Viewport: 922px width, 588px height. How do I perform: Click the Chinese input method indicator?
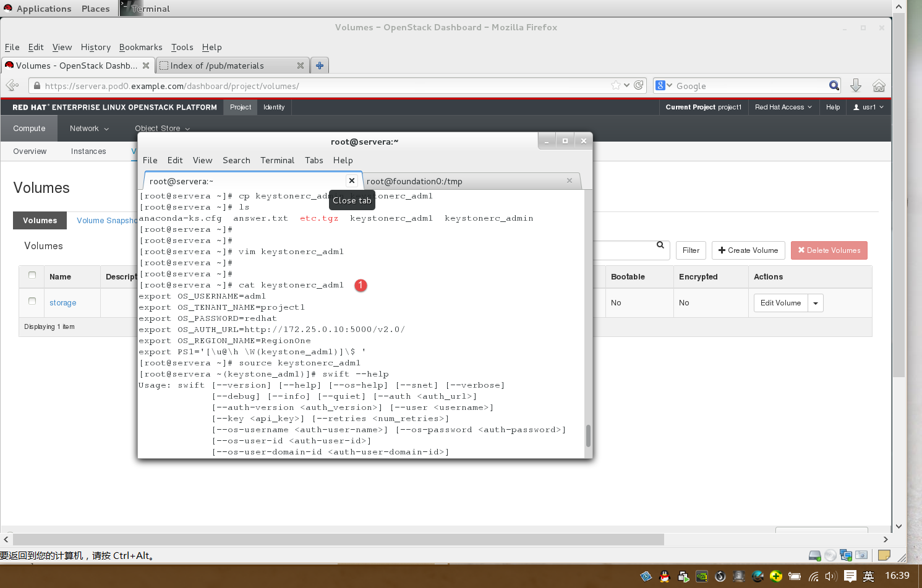pyautogui.click(x=868, y=576)
